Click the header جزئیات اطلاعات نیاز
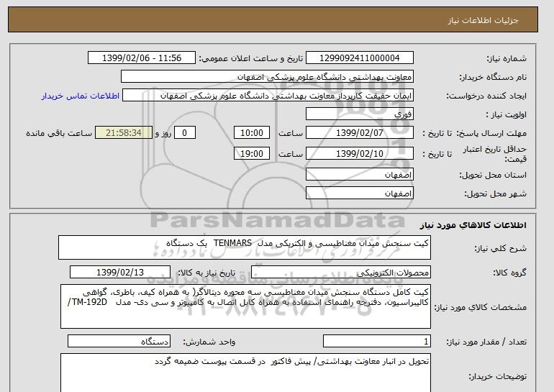Screen dimensions: 554x392 [x=483, y=20]
